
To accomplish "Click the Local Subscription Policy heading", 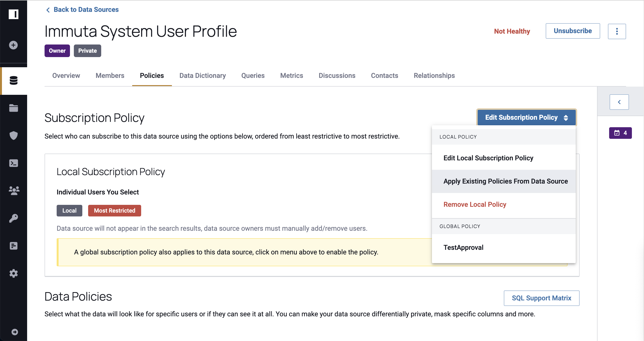I will pyautogui.click(x=111, y=172).
